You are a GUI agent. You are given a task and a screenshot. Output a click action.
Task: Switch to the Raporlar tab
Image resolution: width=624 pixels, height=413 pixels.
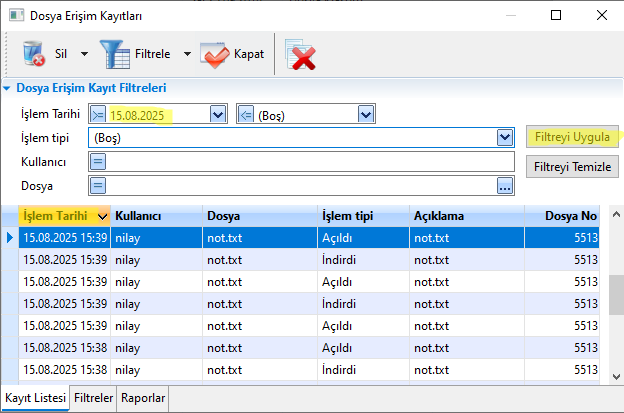(142, 398)
